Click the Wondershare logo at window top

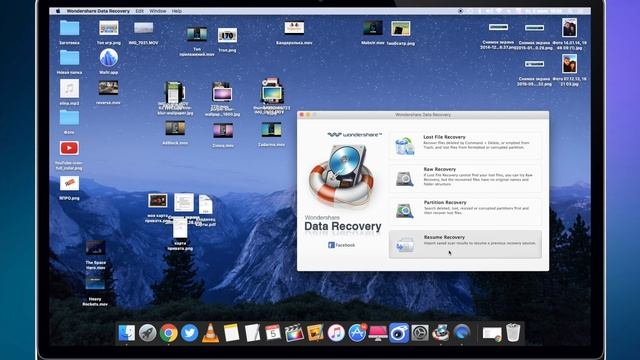(354, 134)
